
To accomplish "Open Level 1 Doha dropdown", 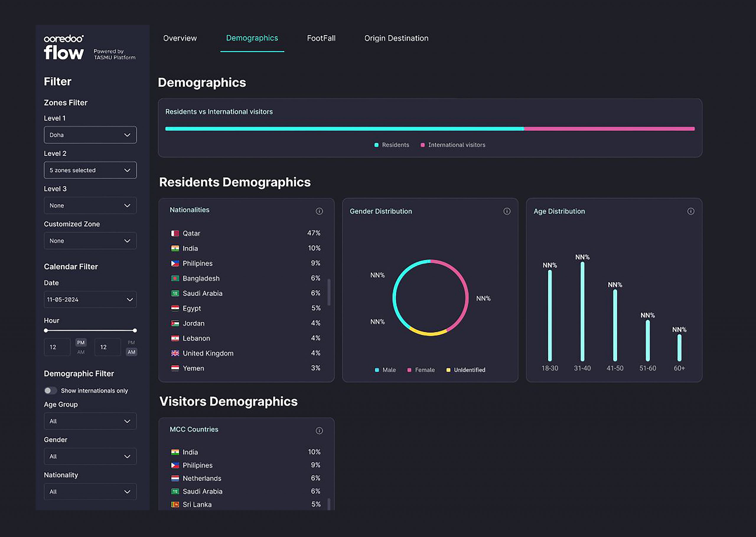I will (x=90, y=135).
